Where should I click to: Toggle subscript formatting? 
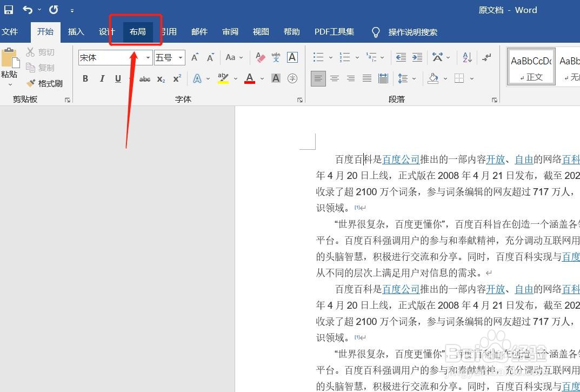pyautogui.click(x=161, y=79)
